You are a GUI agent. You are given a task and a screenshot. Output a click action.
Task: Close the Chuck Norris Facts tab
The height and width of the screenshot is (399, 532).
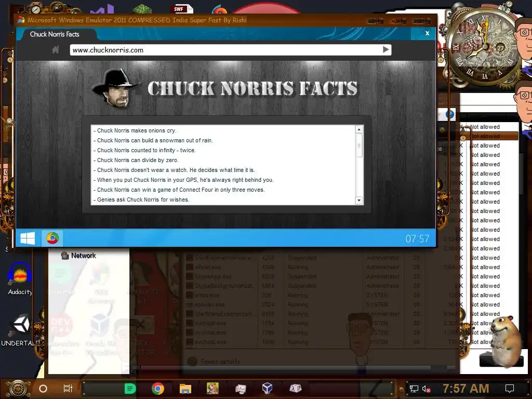(x=427, y=33)
